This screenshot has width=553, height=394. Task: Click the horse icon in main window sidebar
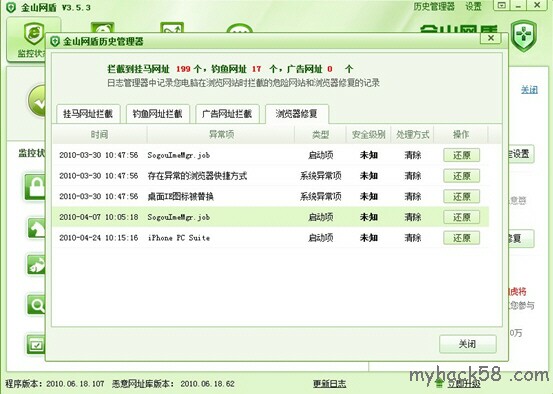pos(36,228)
